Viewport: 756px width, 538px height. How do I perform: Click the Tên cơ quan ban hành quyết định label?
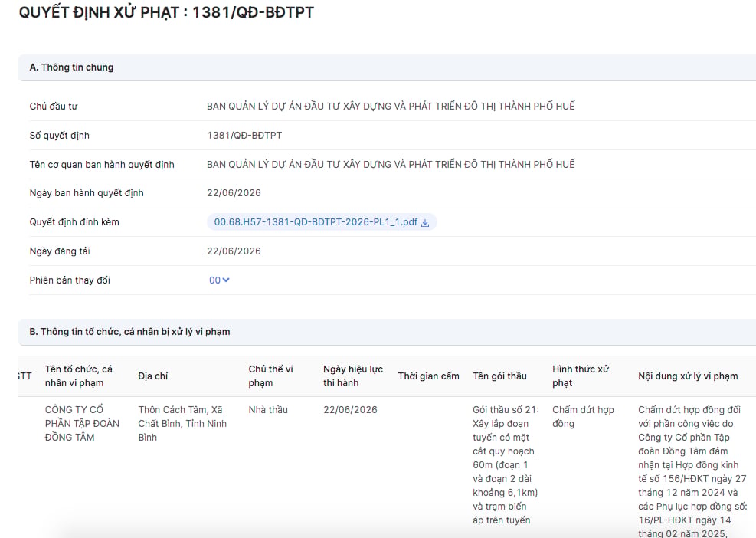102,165
